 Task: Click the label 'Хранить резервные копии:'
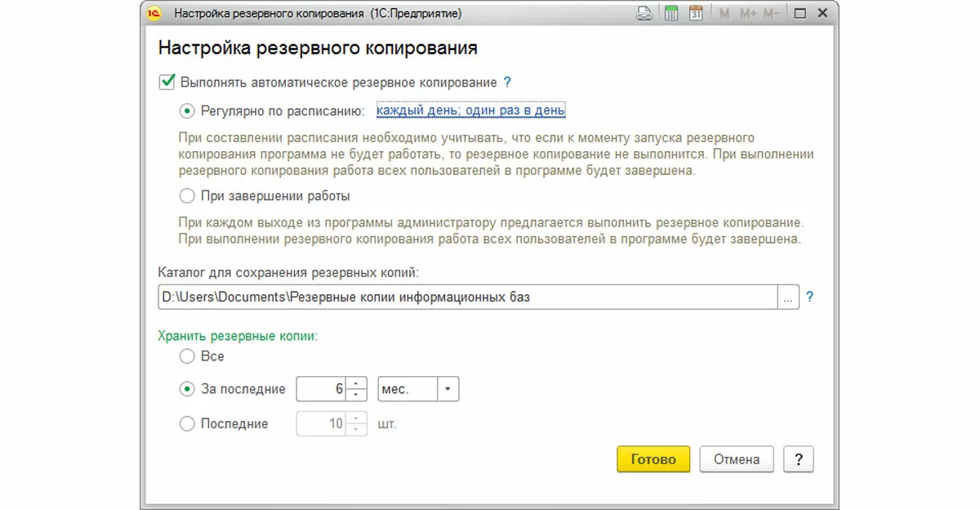(237, 335)
